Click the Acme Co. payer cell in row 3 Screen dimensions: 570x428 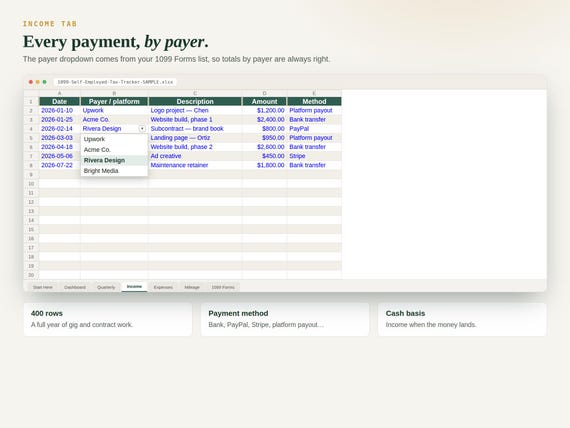114,119
